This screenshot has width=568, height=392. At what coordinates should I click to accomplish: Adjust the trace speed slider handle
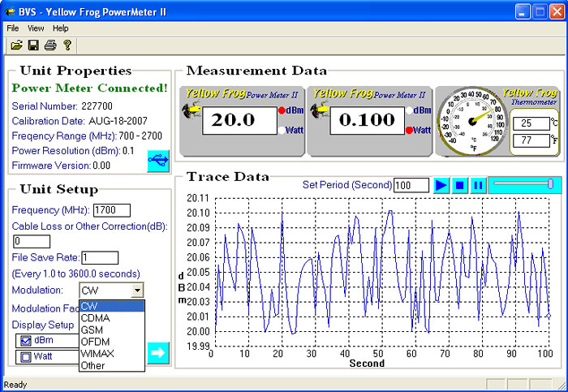pos(550,184)
